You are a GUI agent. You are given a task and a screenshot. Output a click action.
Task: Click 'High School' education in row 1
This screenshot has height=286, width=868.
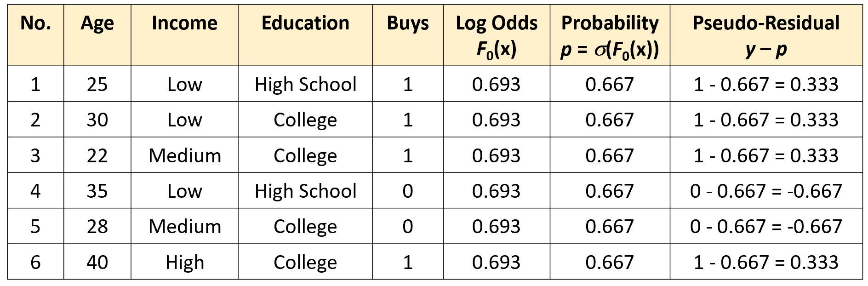click(305, 84)
